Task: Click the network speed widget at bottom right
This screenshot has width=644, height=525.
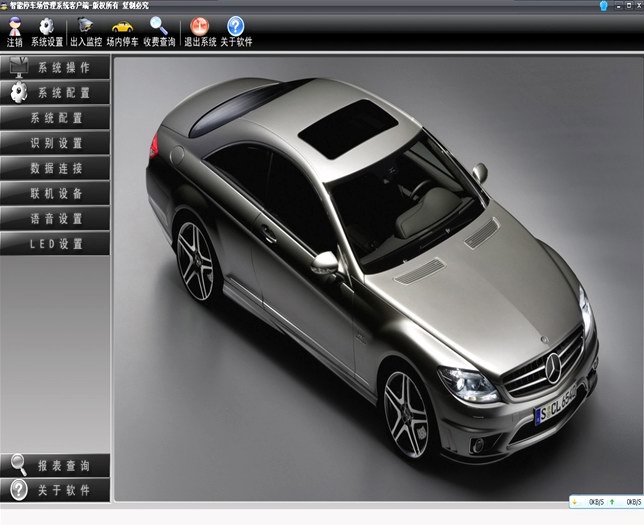Action: [x=605, y=501]
